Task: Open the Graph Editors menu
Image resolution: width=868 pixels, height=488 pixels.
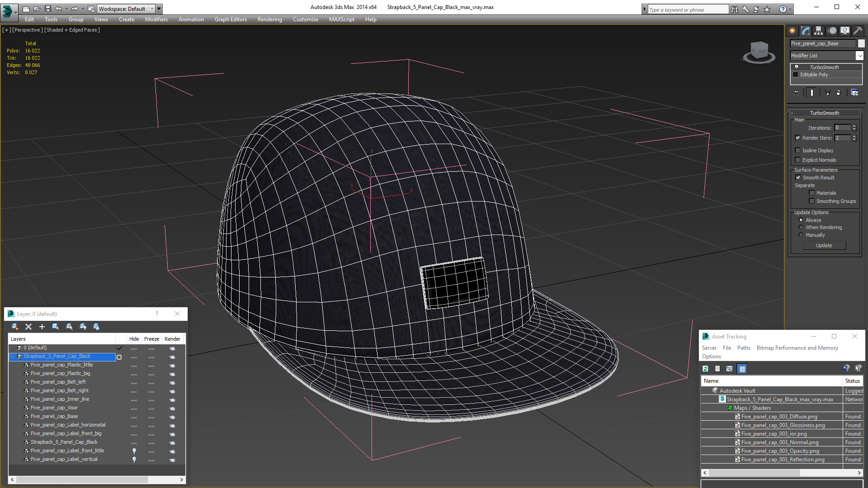Action: (x=231, y=19)
